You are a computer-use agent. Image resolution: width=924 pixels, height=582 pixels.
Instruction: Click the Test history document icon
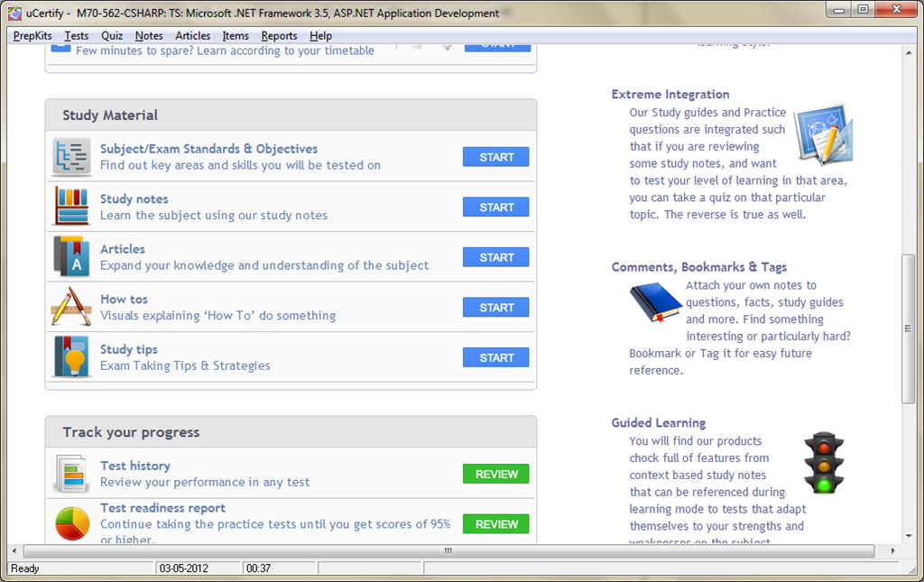[72, 473]
